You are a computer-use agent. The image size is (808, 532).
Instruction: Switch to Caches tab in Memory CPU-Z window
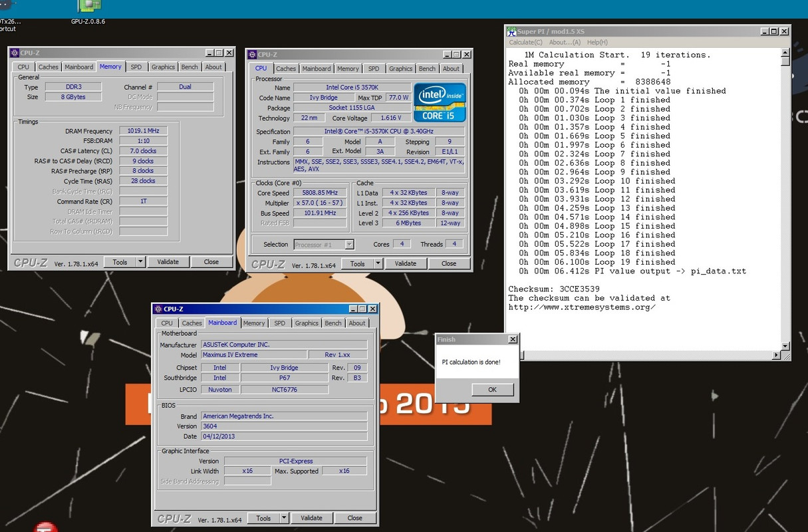coord(48,67)
